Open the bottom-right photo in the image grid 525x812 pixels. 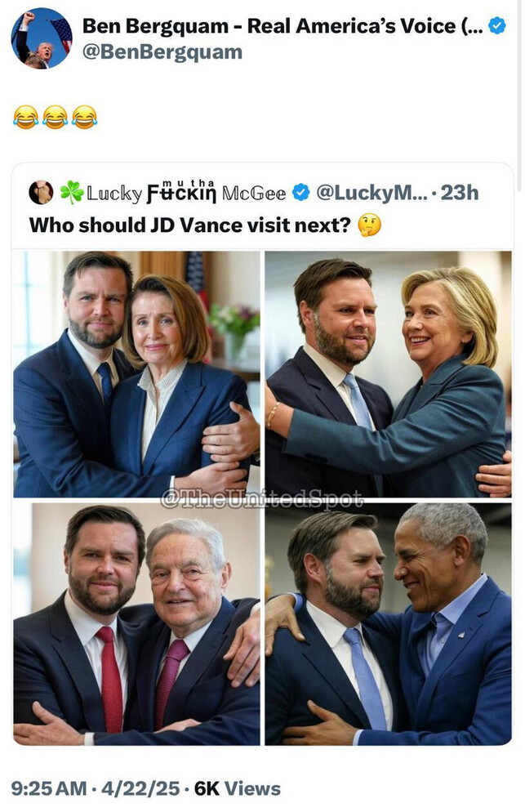coord(389,624)
